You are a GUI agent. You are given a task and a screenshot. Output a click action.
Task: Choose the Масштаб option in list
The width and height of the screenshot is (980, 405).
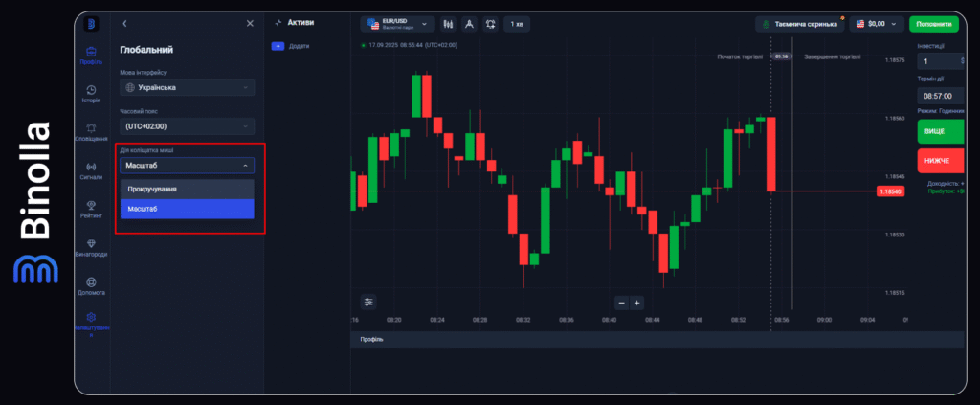tap(188, 209)
